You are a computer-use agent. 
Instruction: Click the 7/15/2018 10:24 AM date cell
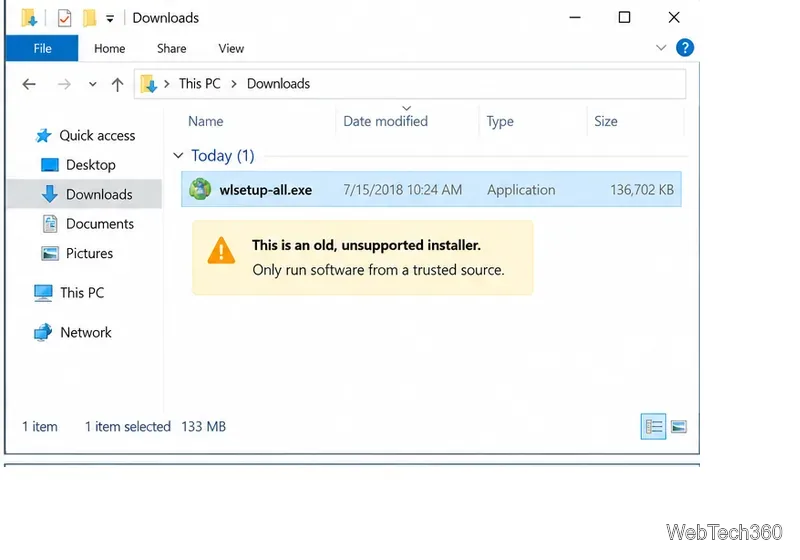click(402, 190)
